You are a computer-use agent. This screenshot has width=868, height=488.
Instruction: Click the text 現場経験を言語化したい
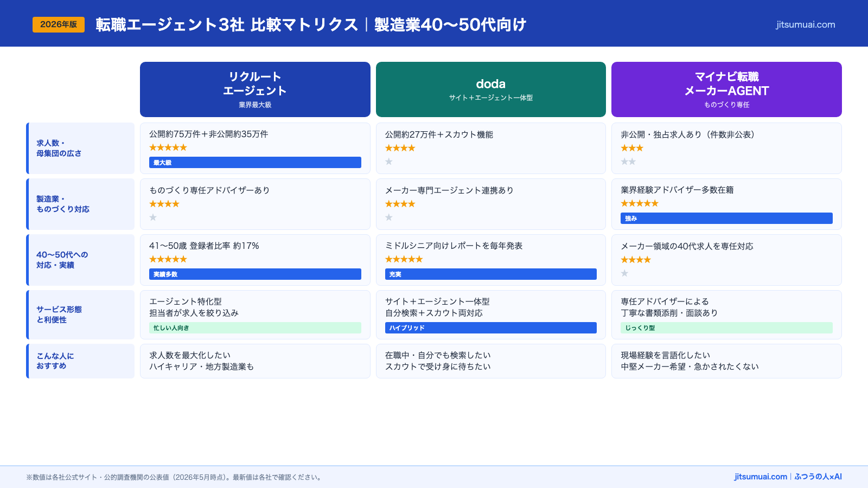(x=666, y=355)
